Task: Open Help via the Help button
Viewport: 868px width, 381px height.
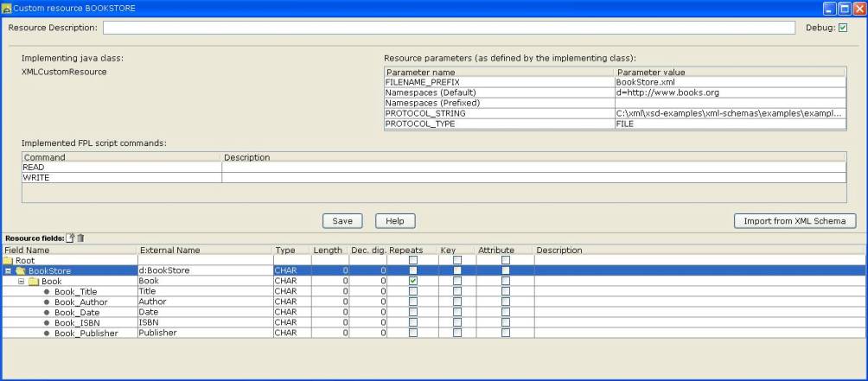Action: coord(394,221)
